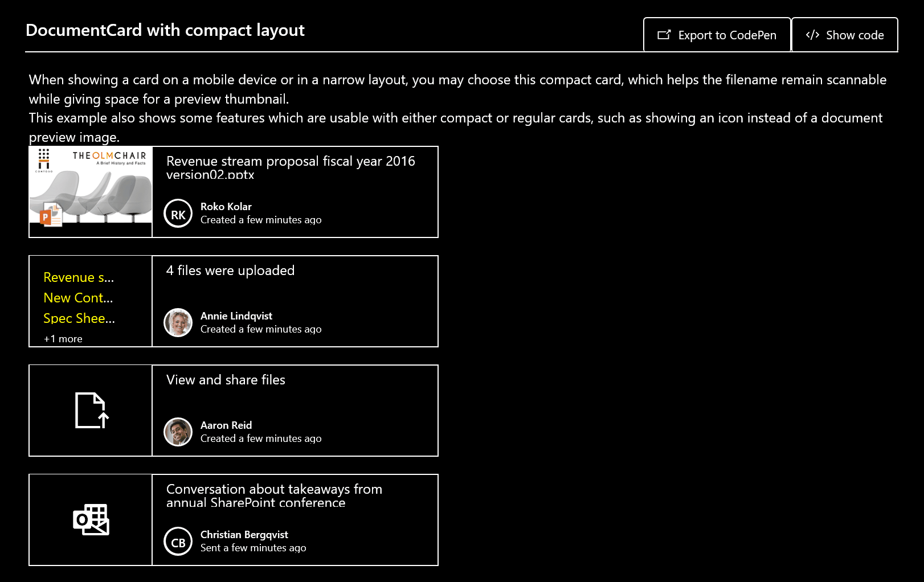This screenshot has width=924, height=582.
Task: Expand the +1 more files list
Action: pyautogui.click(x=62, y=338)
